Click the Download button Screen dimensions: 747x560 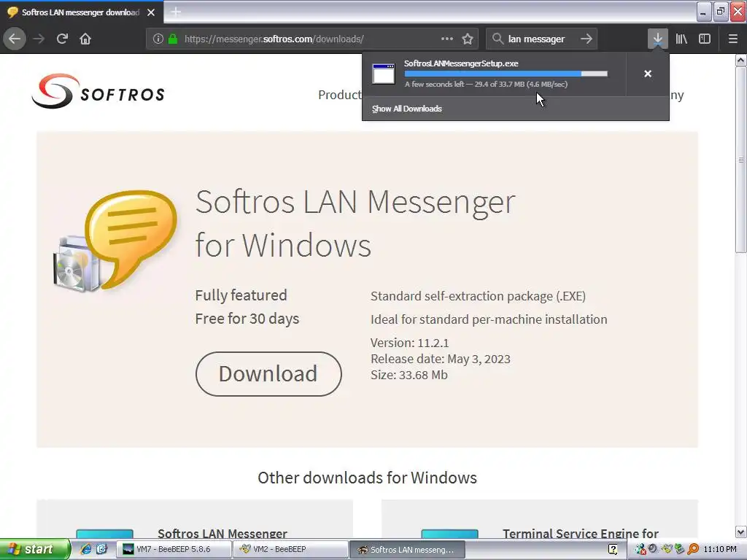coord(268,374)
